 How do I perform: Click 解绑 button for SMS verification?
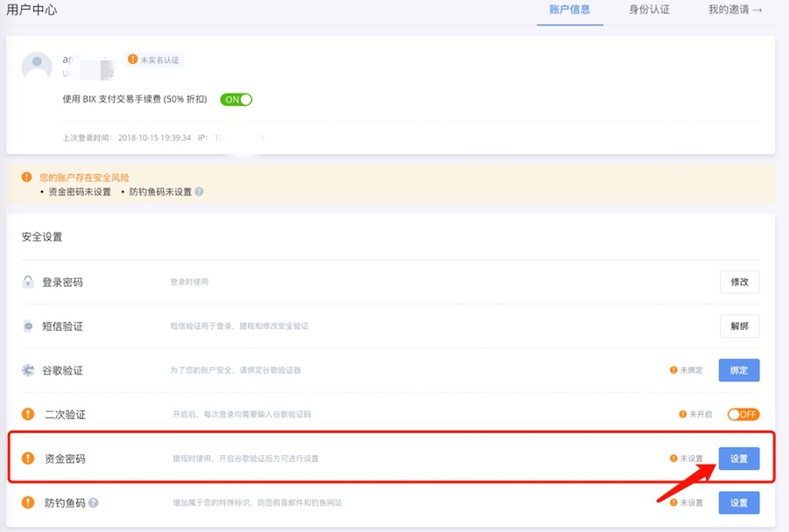tap(739, 326)
